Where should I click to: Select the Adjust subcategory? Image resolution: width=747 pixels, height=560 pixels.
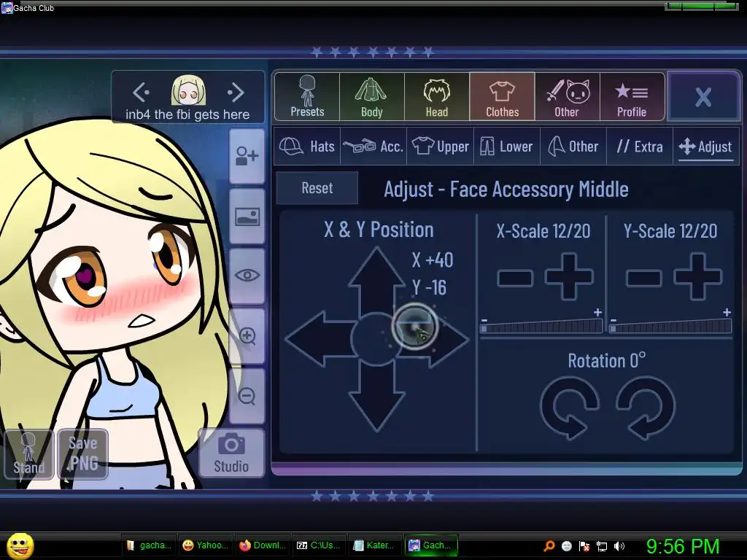705,146
